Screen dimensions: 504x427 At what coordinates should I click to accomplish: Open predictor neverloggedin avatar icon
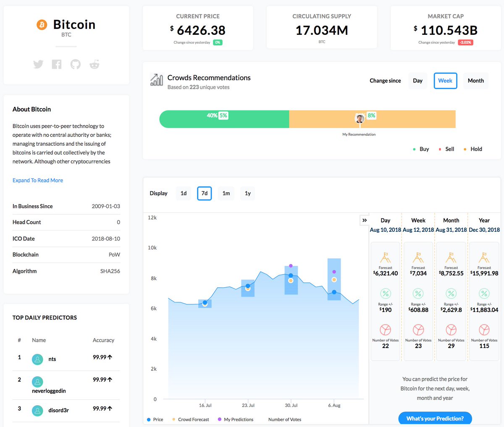click(37, 382)
